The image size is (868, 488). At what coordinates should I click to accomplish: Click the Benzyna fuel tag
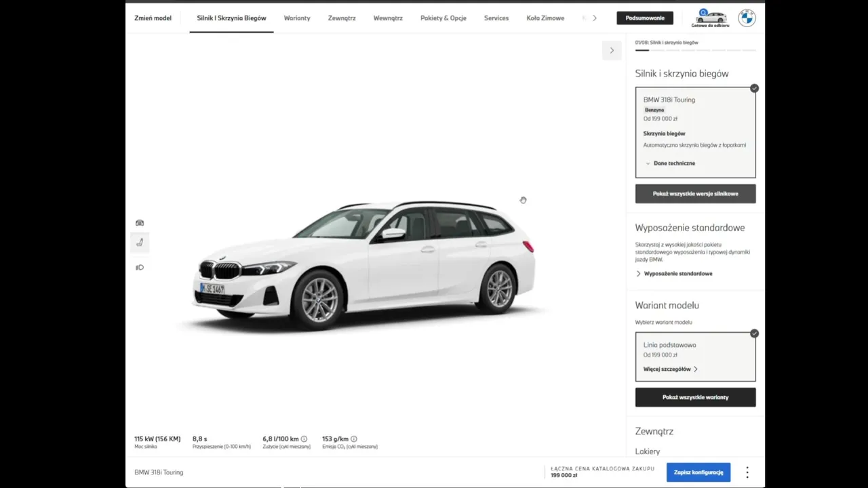(x=654, y=110)
